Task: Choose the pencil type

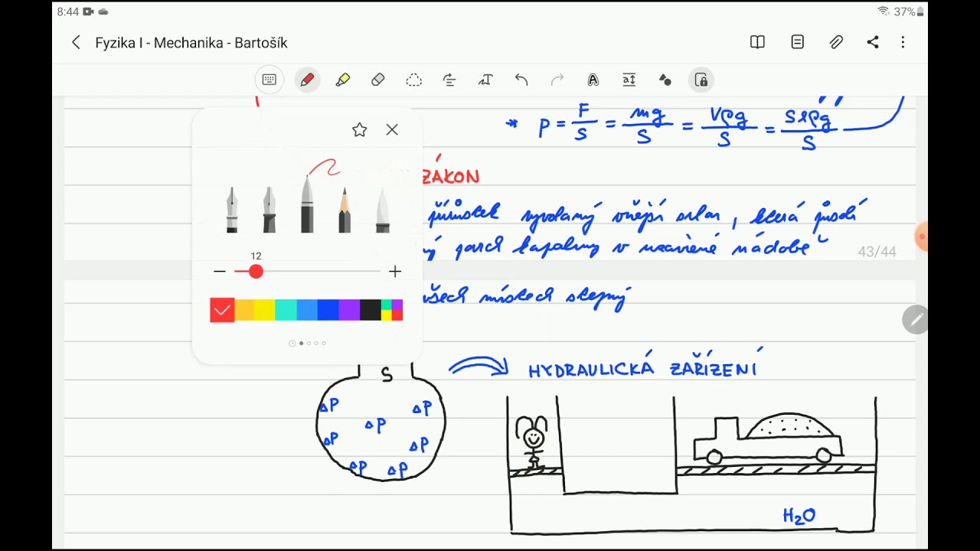Action: 345,209
